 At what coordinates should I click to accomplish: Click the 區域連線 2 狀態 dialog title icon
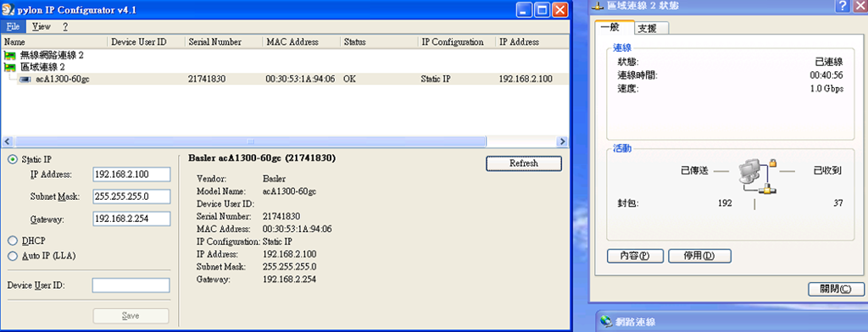click(x=598, y=6)
